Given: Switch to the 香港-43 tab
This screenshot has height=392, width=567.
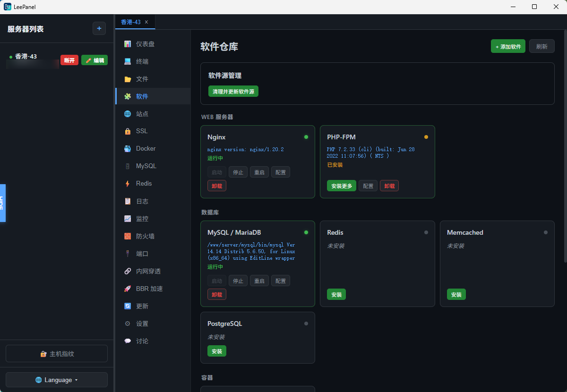Looking at the screenshot, I should 131,22.
